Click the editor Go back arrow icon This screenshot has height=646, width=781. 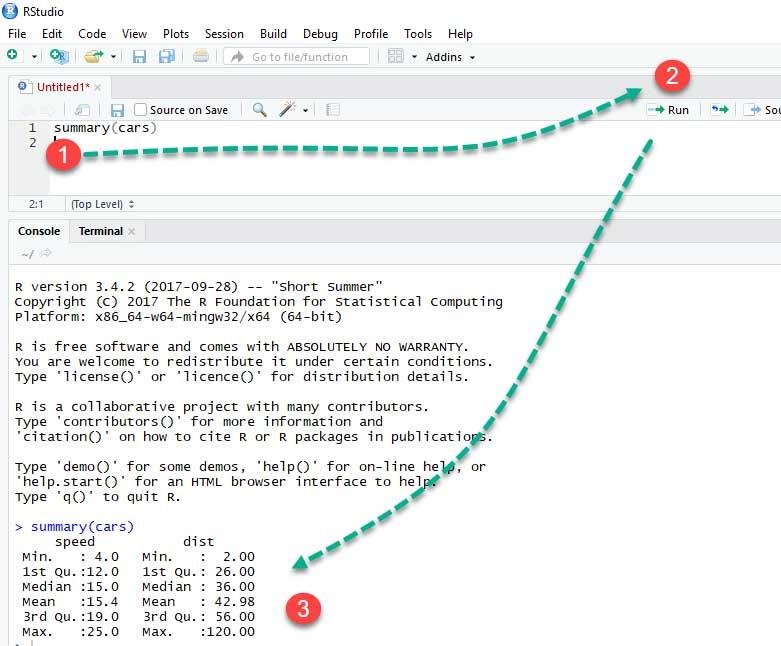click(x=27, y=110)
